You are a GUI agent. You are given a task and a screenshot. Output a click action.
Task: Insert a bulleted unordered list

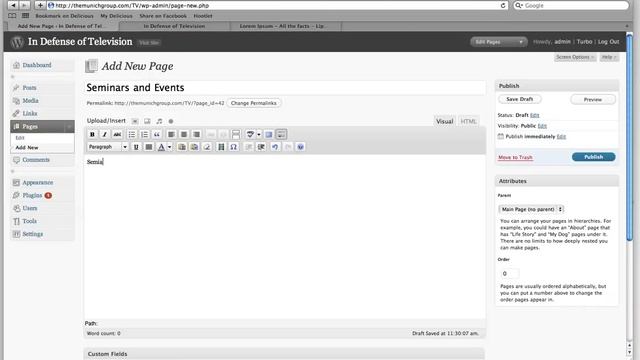[x=131, y=134]
